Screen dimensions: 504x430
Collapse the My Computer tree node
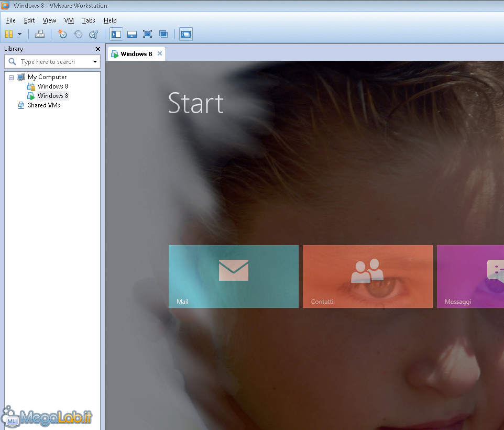coord(11,78)
